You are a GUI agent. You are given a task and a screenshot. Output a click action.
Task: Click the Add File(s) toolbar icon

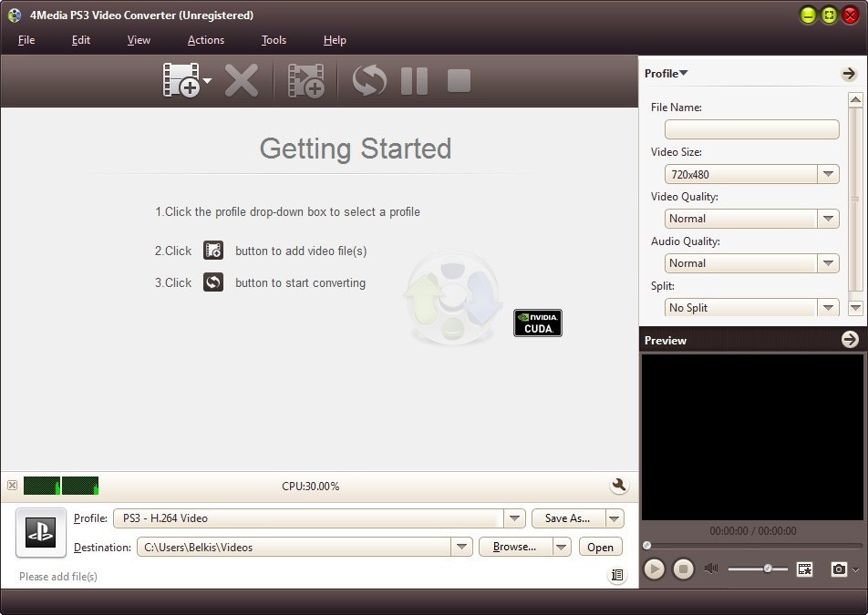(181, 80)
